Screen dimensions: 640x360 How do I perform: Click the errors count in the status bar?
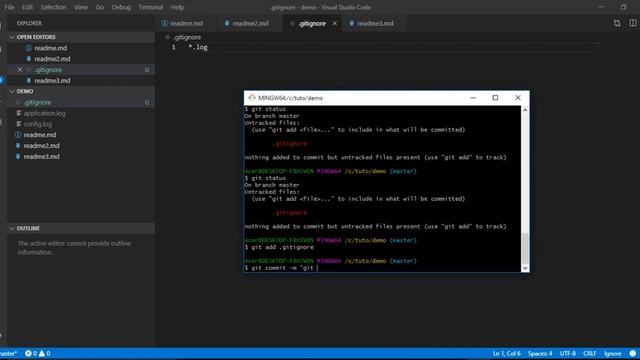[31, 353]
